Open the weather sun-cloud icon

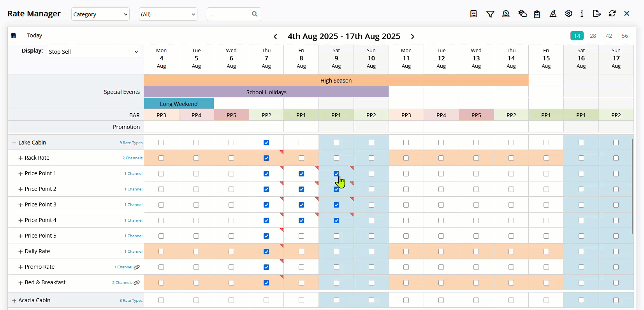pyautogui.click(x=523, y=14)
